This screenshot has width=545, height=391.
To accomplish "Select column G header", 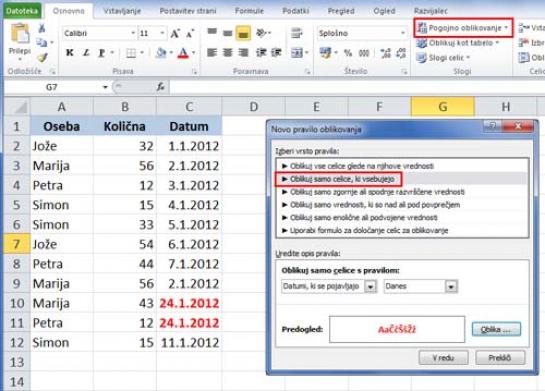I will (443, 106).
